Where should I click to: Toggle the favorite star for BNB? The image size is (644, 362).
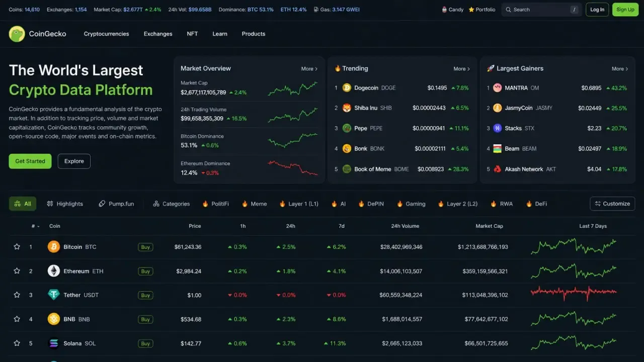(x=17, y=319)
